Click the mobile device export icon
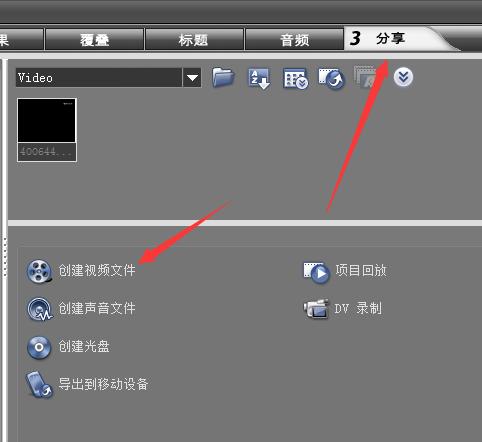The image size is (482, 442). pos(39,385)
